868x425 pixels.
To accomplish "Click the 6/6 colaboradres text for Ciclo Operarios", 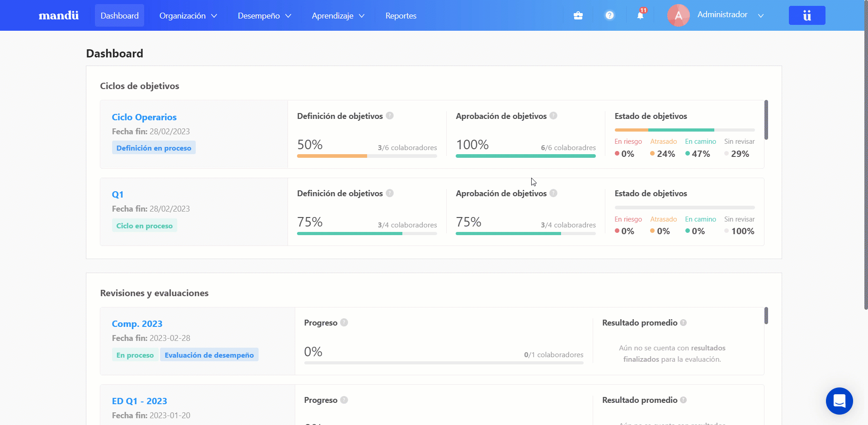I will tap(568, 147).
